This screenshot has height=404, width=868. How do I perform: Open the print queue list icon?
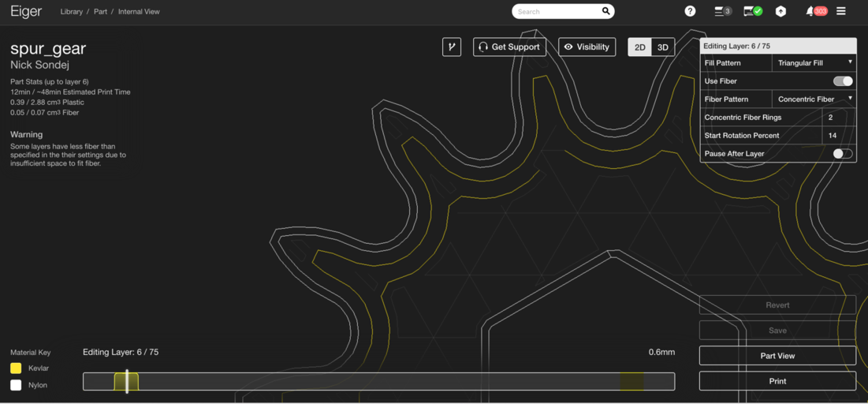[x=721, y=11]
